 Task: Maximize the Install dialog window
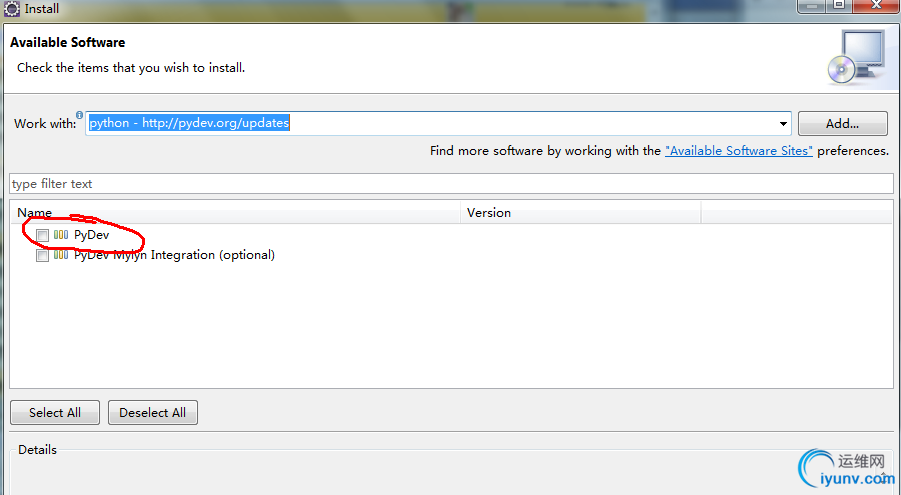pyautogui.click(x=839, y=5)
